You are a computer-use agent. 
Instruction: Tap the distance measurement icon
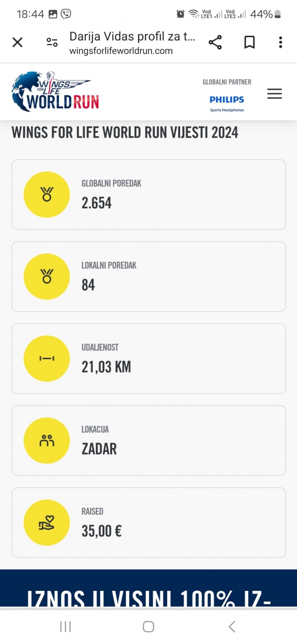47,359
